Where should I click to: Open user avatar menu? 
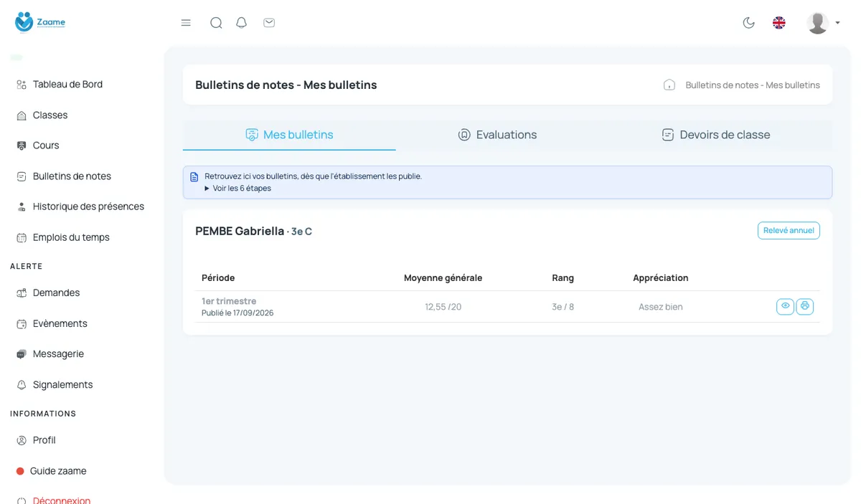click(x=822, y=23)
